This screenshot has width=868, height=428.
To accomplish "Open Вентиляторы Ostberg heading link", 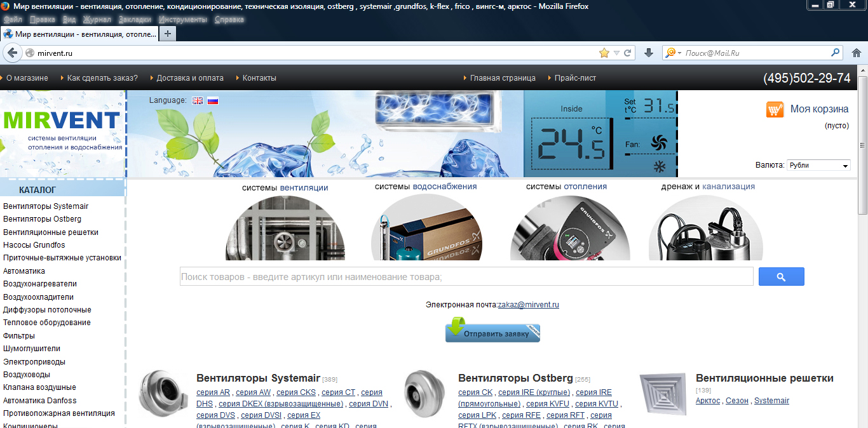I will pyautogui.click(x=515, y=378).
